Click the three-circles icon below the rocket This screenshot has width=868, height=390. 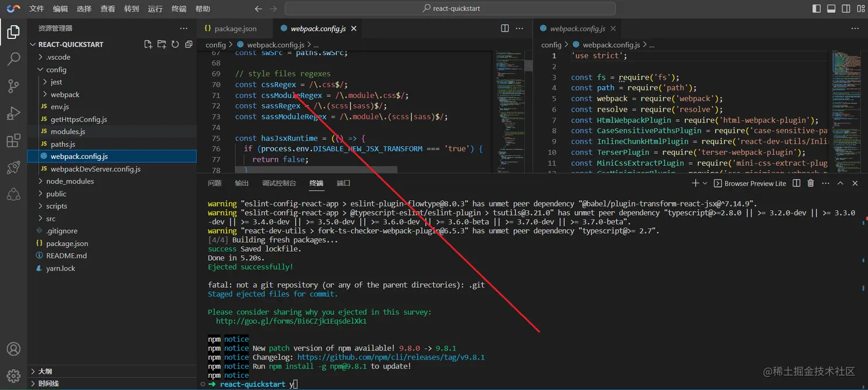point(13,194)
